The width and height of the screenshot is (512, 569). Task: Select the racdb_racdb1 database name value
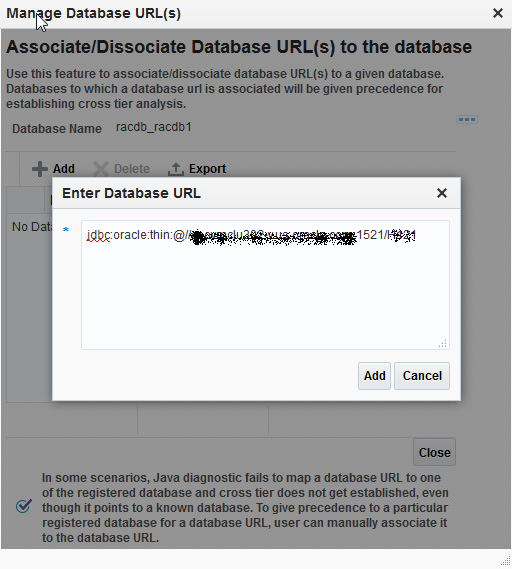coord(153,127)
